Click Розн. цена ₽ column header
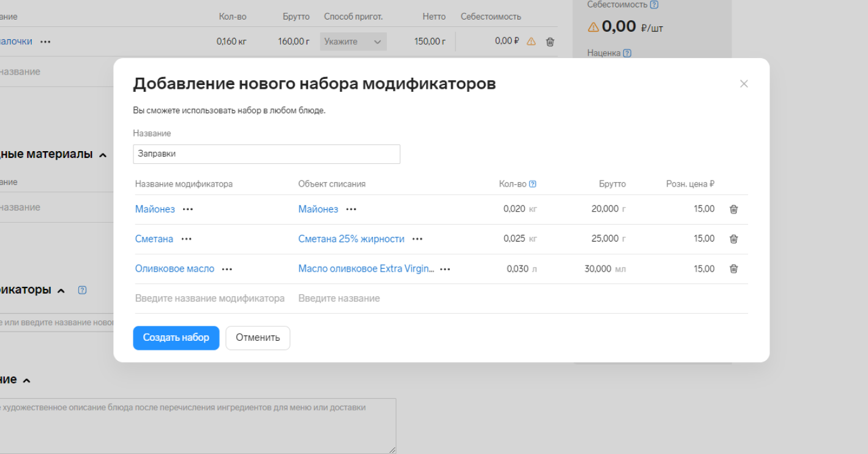 690,184
